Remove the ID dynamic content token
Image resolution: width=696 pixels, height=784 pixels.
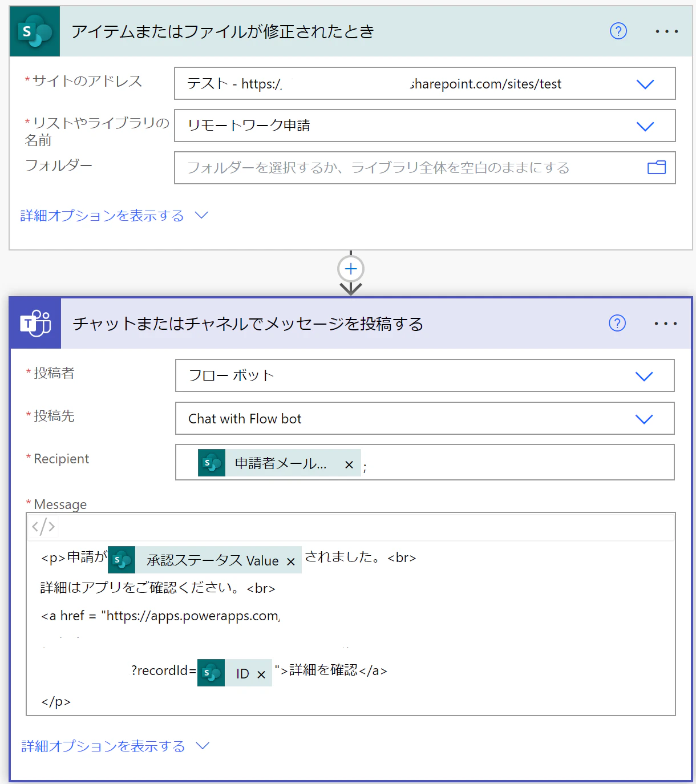coord(261,674)
